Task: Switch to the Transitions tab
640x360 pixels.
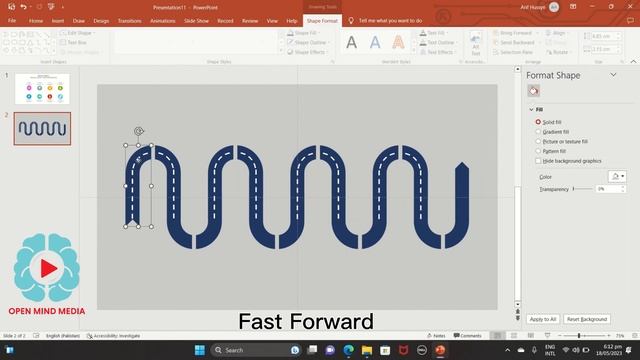Action: [129, 21]
